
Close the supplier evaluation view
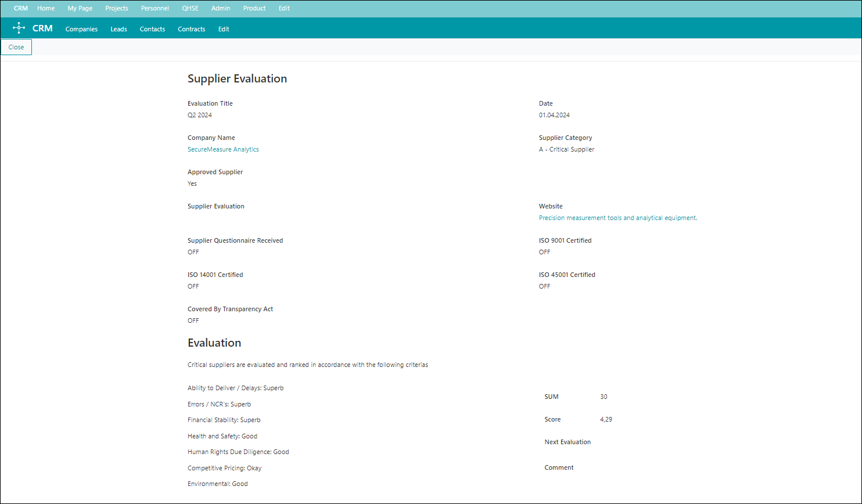16,47
